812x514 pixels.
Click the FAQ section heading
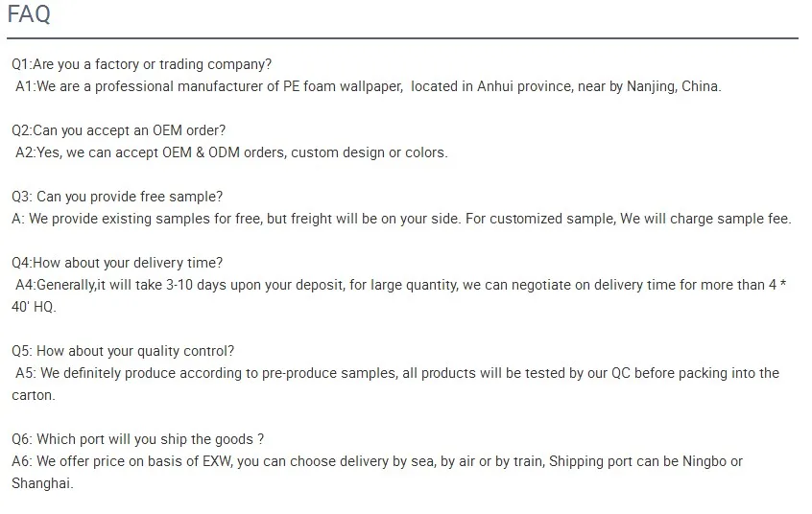coord(29,15)
